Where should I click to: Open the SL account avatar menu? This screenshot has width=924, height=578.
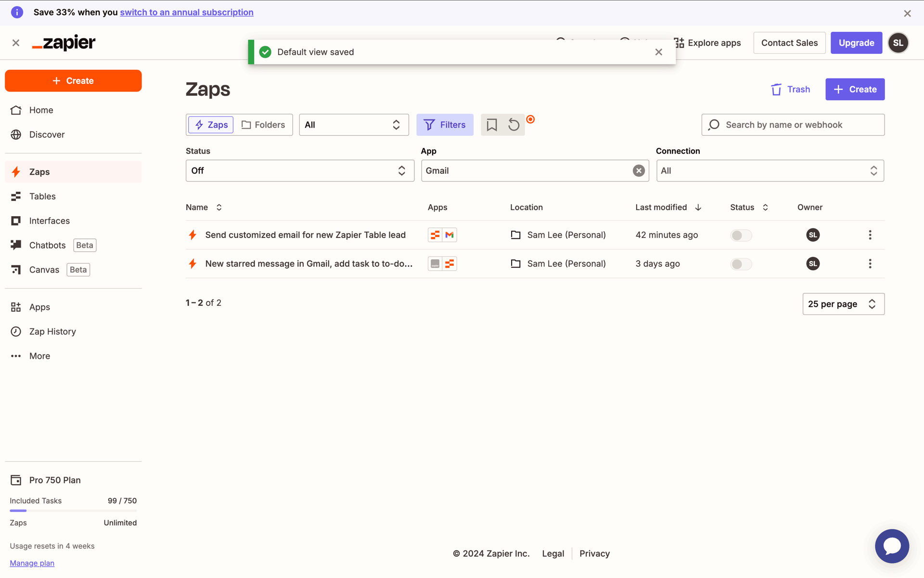coord(898,43)
